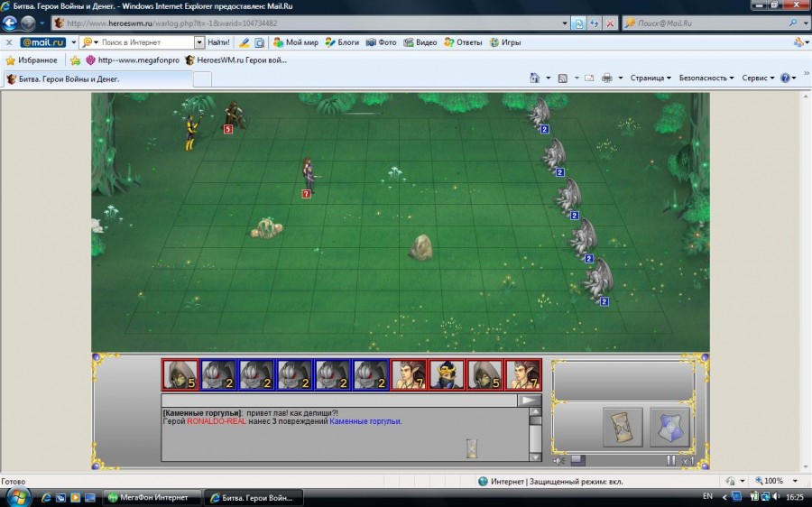Add page to Favorites bar star icon
Viewport: 812px width, 507px height.
(76, 60)
